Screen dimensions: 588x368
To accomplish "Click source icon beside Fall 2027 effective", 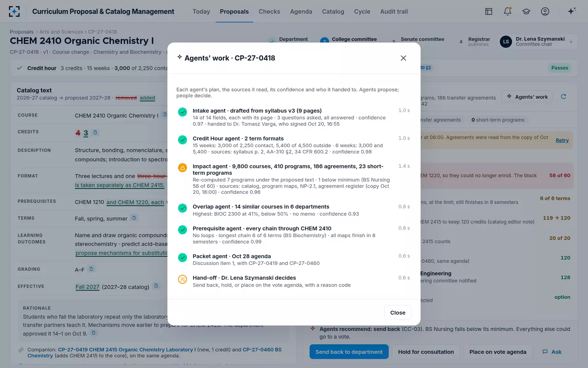I will pyautogui.click(x=156, y=286).
